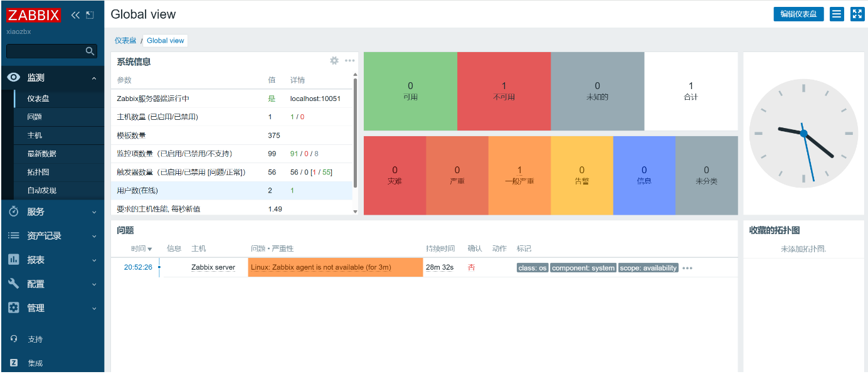Click the 要求的主机性能 value 1.49

coord(275,209)
